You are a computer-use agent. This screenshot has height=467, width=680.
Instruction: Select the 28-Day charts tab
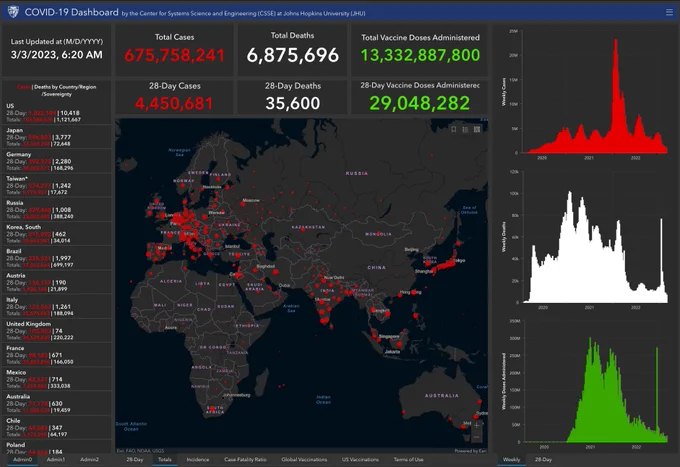(x=543, y=460)
